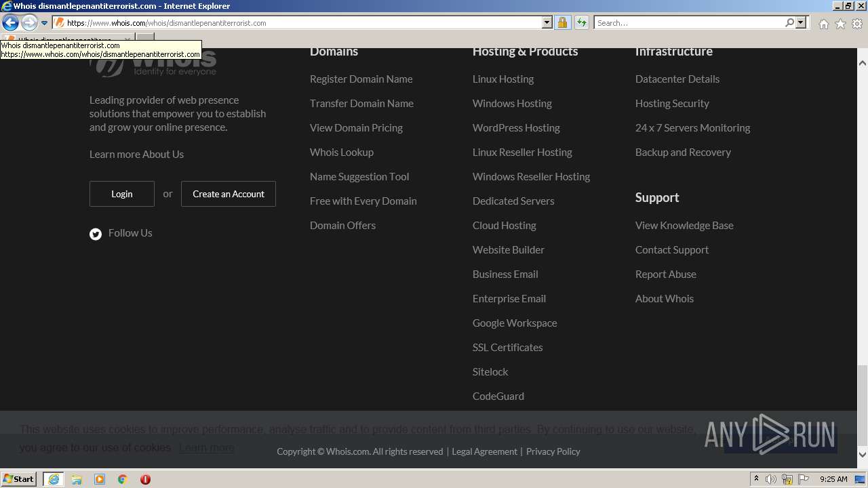Viewport: 868px width, 488px height.
Task: Open Domain Offers link
Action: [342, 226]
